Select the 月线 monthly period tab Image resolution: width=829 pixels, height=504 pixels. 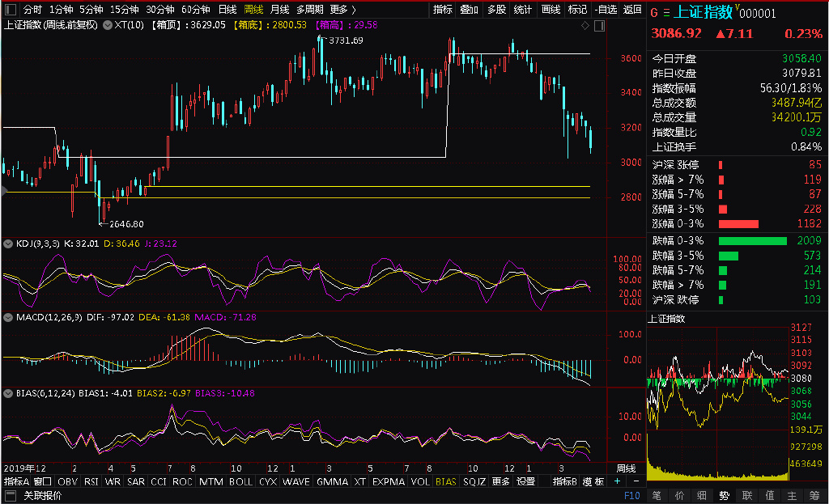[279, 10]
